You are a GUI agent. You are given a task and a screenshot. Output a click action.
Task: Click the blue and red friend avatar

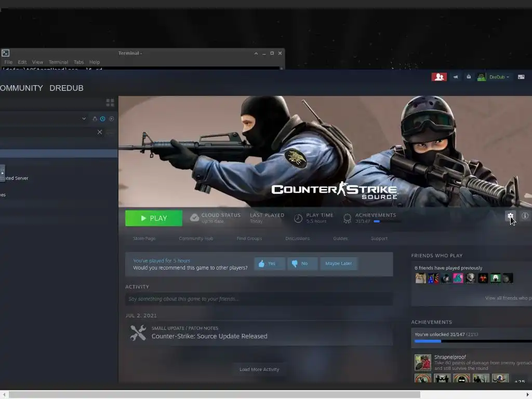coord(433,278)
